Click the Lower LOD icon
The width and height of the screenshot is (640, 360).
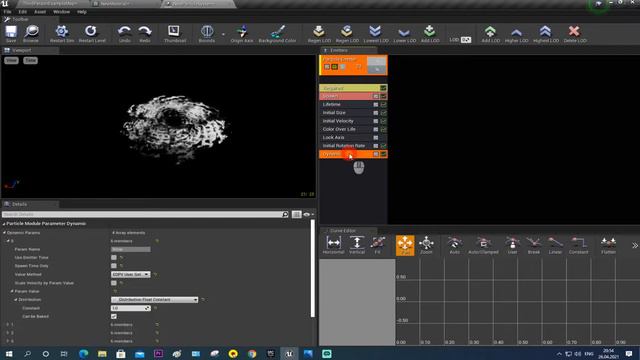coord(404,33)
